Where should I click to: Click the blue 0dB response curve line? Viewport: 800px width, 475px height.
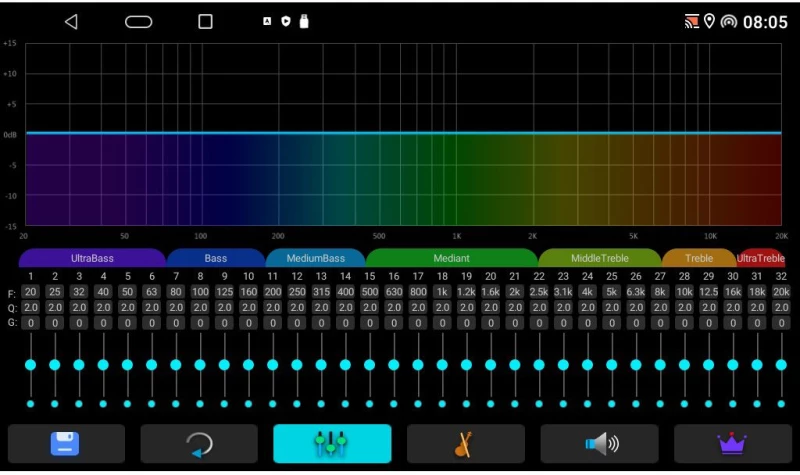[x=404, y=133]
